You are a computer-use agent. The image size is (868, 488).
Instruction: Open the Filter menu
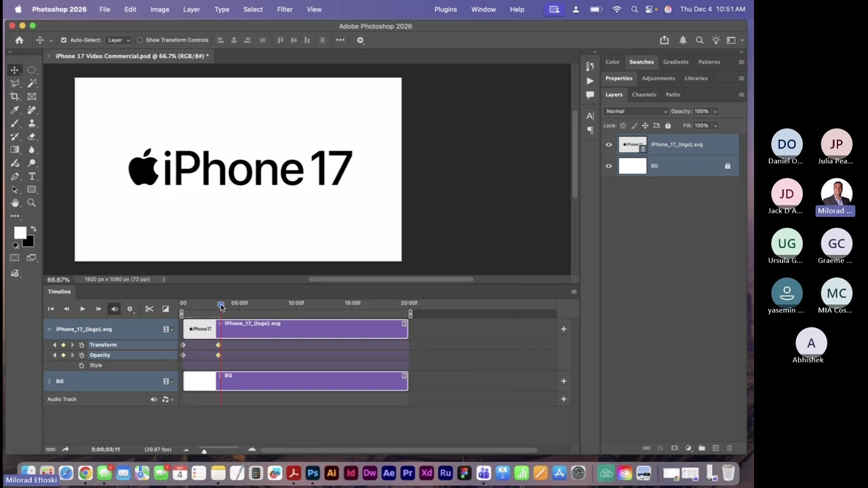[x=285, y=9]
